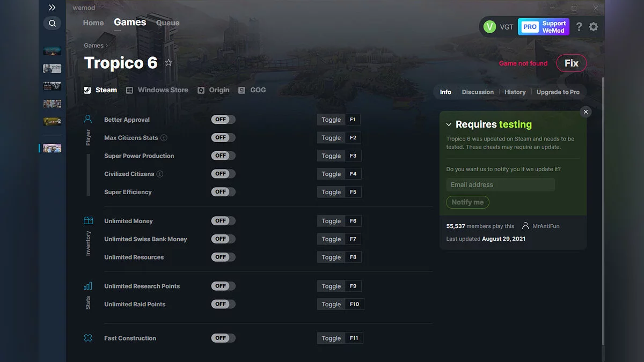Screen dimensions: 644x362
Task: Open the sidebar search icon
Action: point(52,23)
